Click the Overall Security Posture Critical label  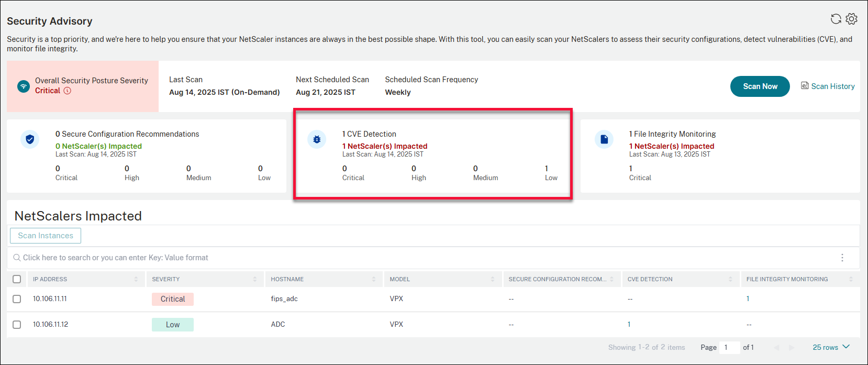click(48, 91)
